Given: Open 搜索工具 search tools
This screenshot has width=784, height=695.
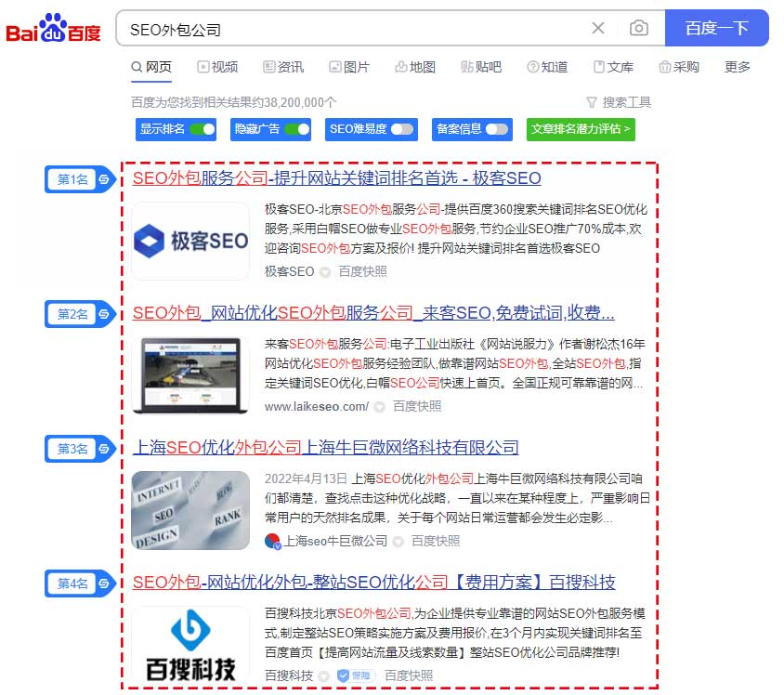Looking at the screenshot, I should (626, 103).
